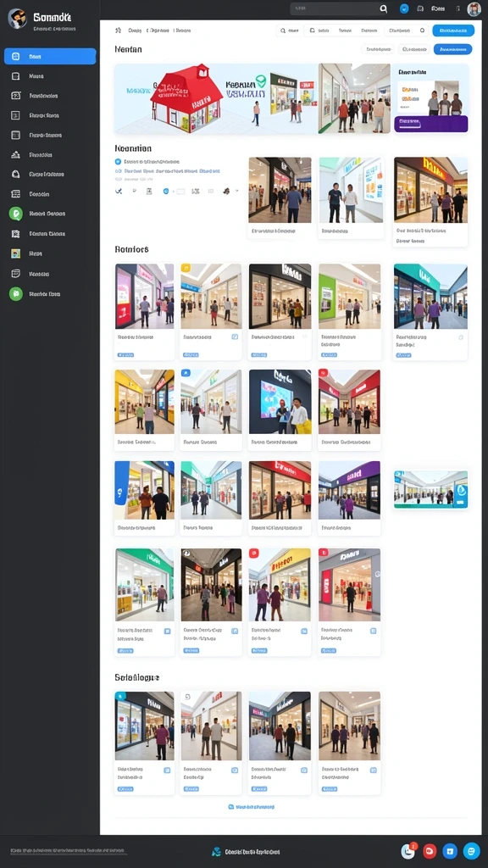
Task: Toggle the yellow badge on the second gallery card
Action: pos(186,268)
